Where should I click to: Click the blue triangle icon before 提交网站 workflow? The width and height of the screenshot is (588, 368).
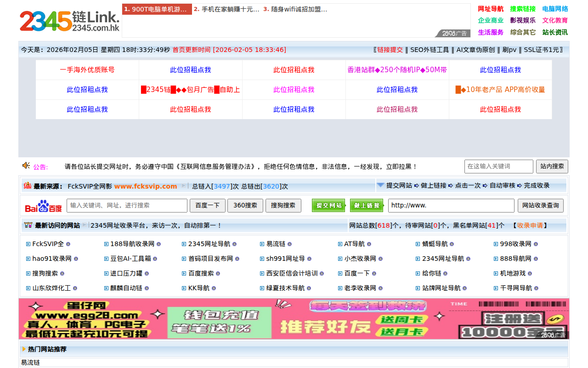tap(380, 186)
